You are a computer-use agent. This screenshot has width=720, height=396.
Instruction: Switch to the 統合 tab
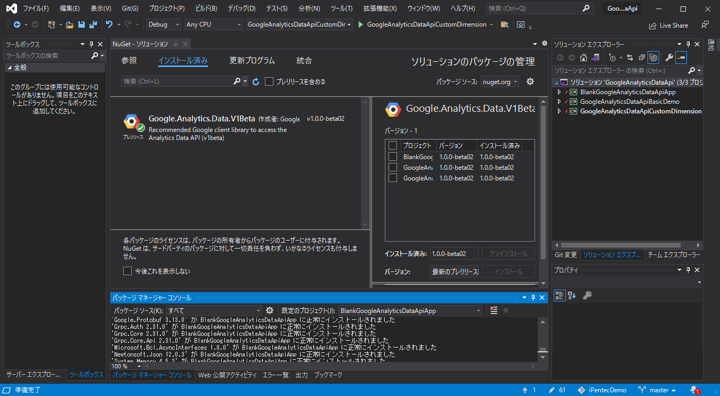[304, 61]
